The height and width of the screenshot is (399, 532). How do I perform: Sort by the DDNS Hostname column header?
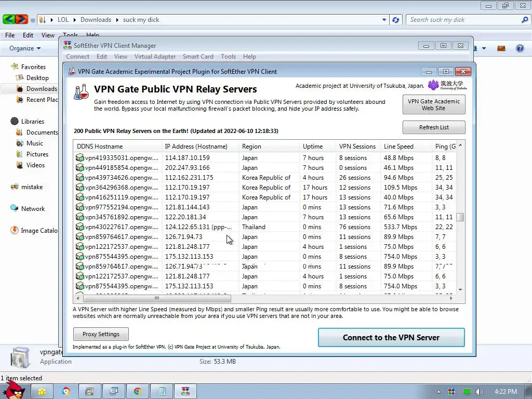118,146
